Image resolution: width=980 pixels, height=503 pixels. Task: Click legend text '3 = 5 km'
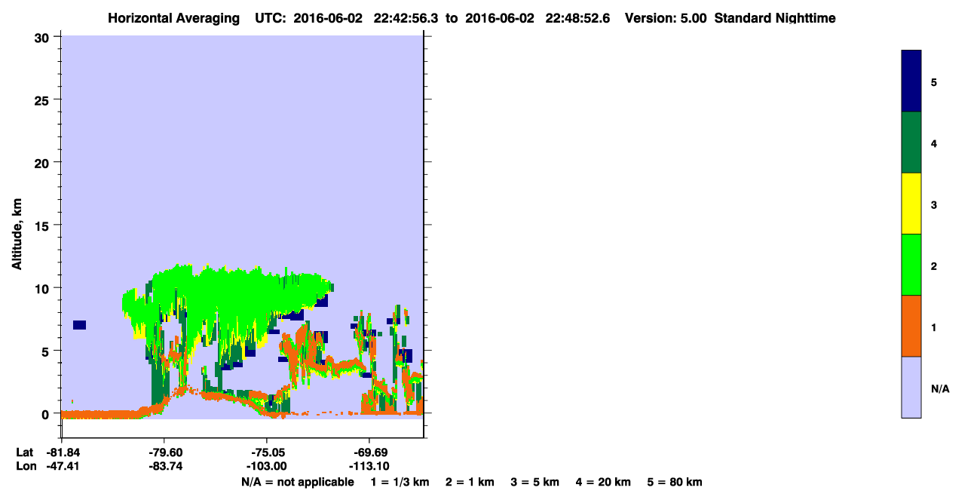pyautogui.click(x=535, y=482)
